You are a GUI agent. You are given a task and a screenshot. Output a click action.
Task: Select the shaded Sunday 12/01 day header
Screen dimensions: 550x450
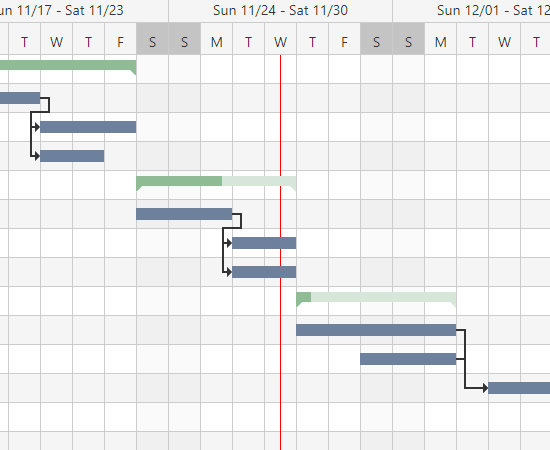pos(408,42)
